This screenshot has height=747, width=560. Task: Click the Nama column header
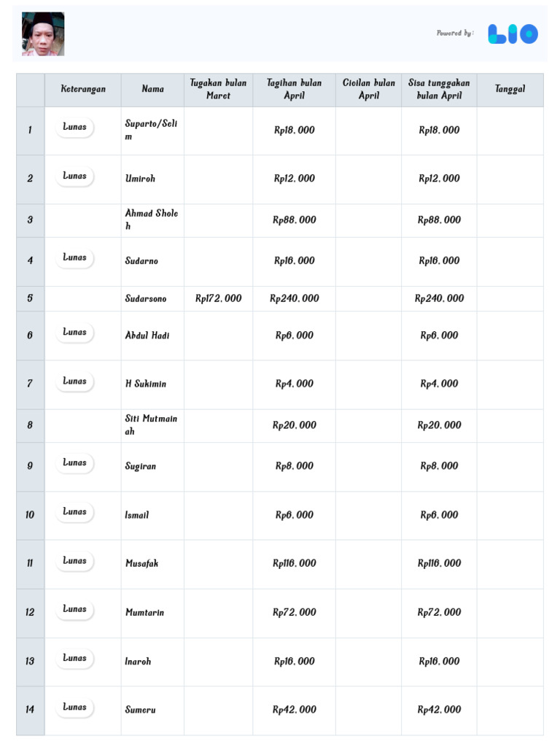152,90
